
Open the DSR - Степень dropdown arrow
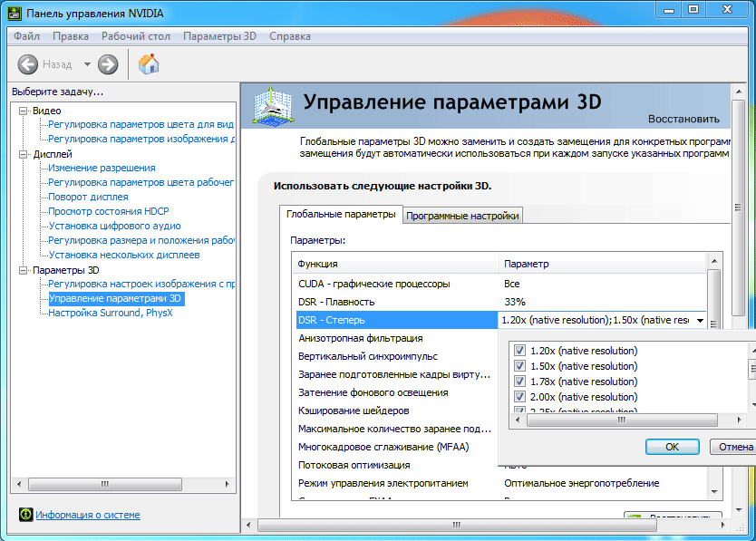pos(700,320)
